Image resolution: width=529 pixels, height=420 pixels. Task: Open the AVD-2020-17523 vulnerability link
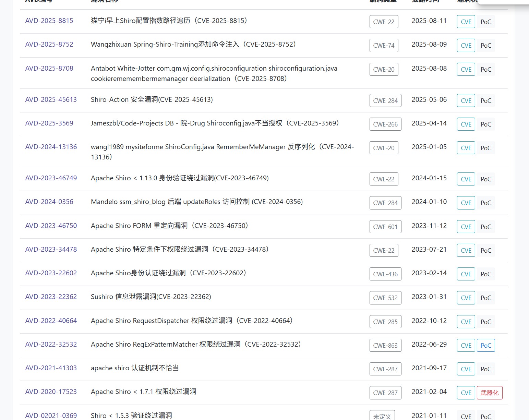point(51,392)
